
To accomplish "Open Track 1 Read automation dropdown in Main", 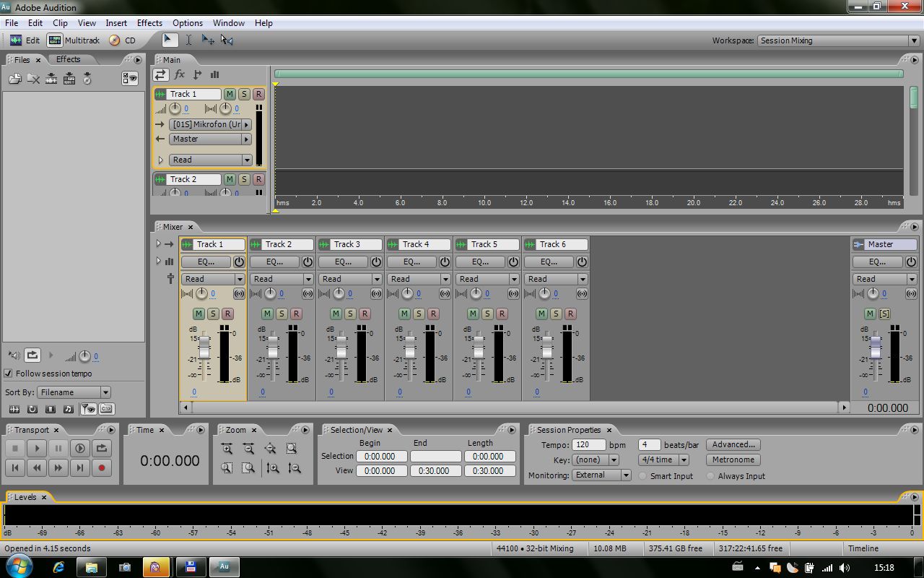I will pyautogui.click(x=211, y=160).
